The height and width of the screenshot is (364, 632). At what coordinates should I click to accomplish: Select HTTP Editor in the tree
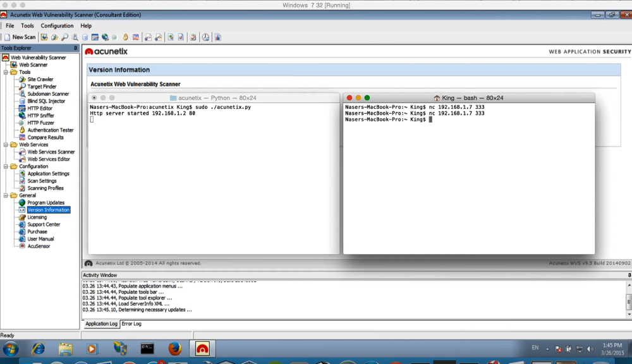point(40,109)
